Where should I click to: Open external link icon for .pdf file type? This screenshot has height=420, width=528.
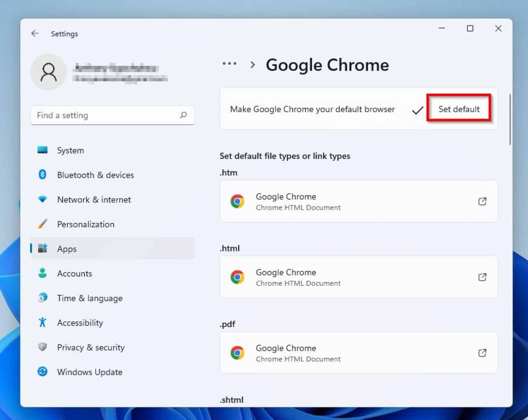[x=483, y=353]
